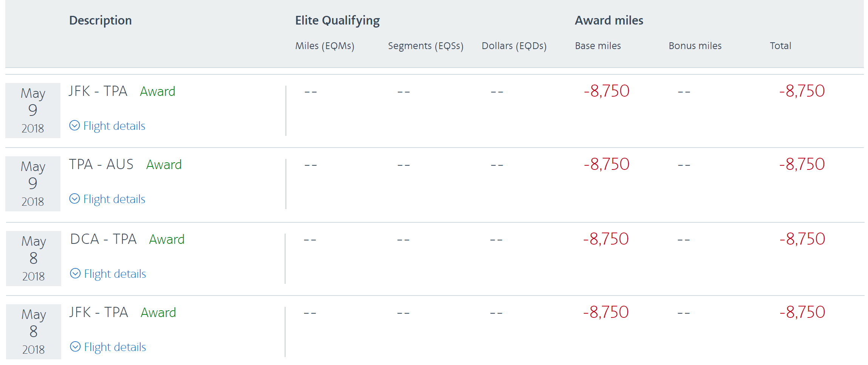
Task: Click the Base miles column header
Action: click(x=598, y=46)
